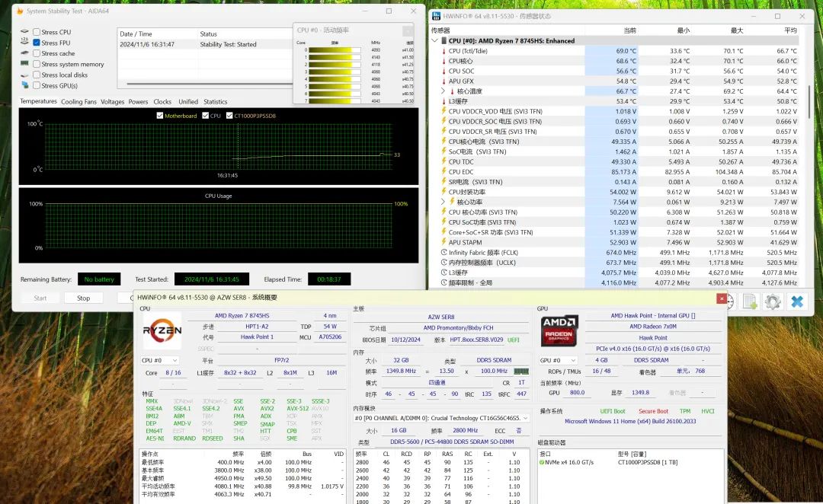The image size is (823, 504).
Task: Click the thermometer icon beside CPU (Tctl/Tdie)
Action: click(444, 51)
